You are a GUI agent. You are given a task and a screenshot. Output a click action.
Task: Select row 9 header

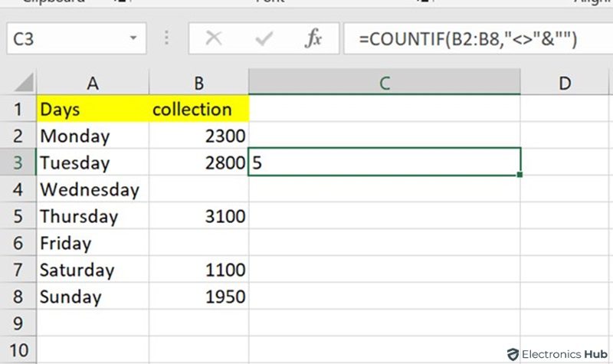click(18, 323)
